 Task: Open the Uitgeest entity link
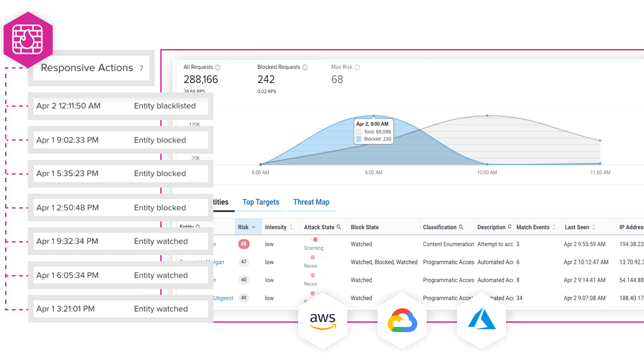click(x=223, y=298)
